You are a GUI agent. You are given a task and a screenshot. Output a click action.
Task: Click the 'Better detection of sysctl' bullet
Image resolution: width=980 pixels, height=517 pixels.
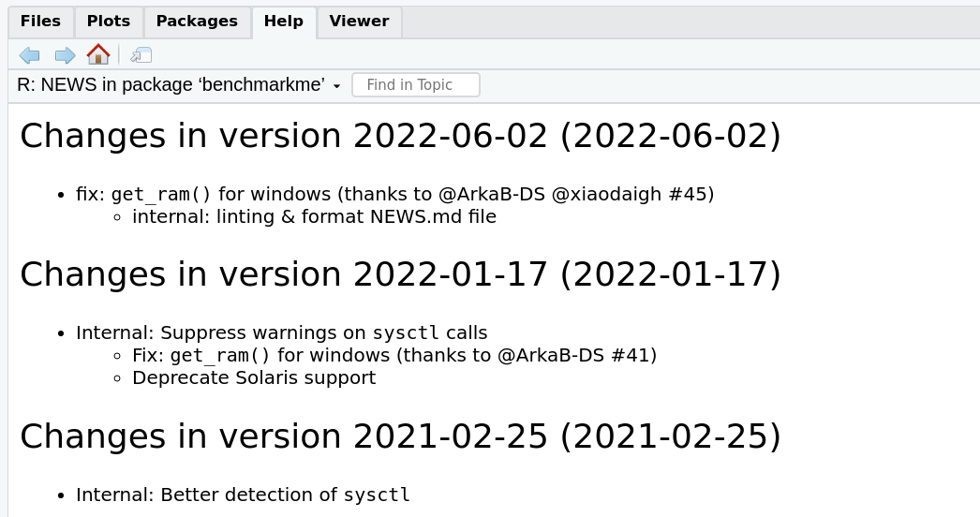(243, 495)
